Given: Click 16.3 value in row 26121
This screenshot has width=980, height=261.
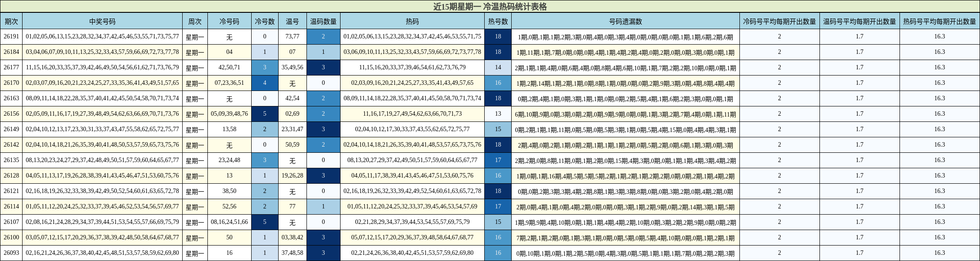Looking at the screenshot, I should click(939, 191).
